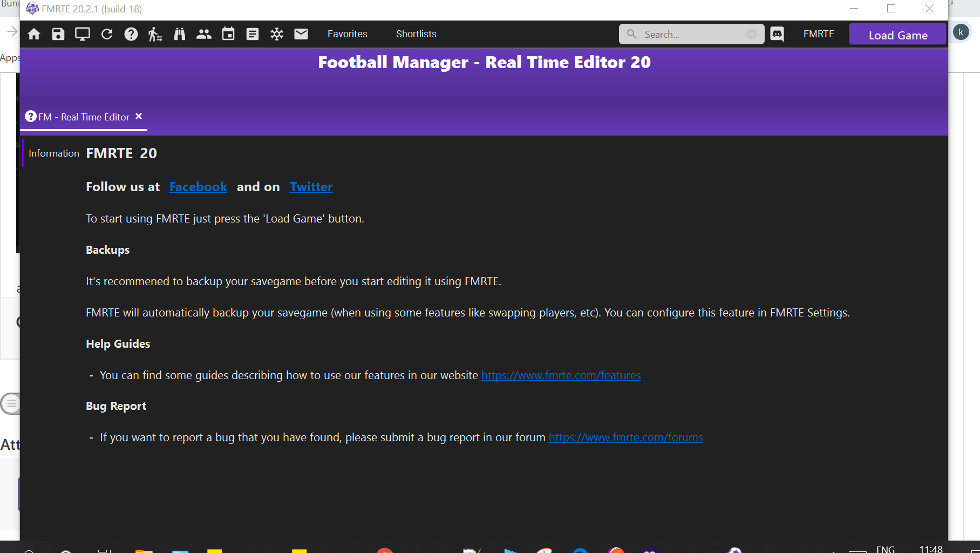
Task: Open the Help question mark icon
Action: 131,34
